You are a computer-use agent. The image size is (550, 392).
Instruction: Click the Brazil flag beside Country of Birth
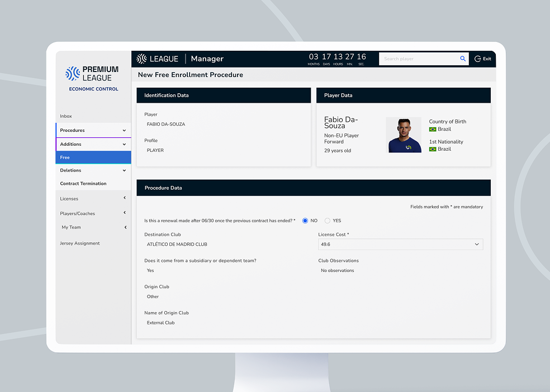[434, 129]
